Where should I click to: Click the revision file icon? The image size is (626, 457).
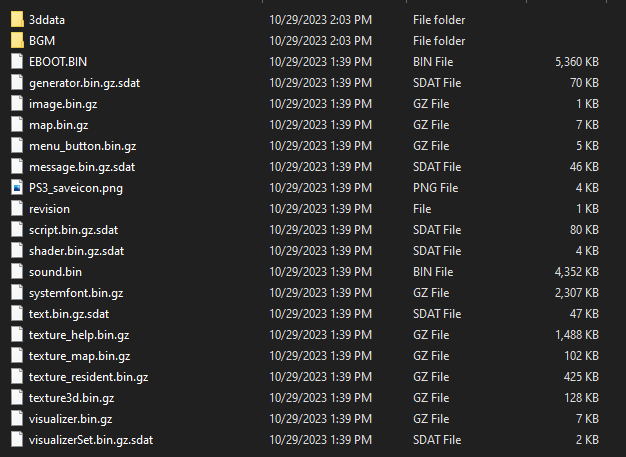(17, 209)
